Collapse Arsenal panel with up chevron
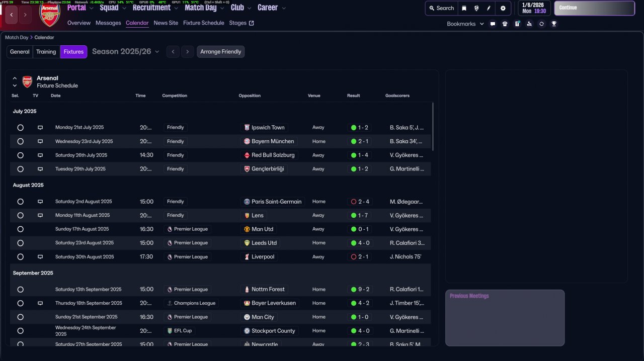 (x=15, y=78)
